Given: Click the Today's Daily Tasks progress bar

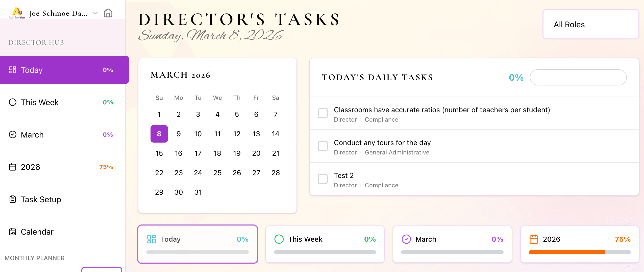Looking at the screenshot, I should (x=578, y=77).
